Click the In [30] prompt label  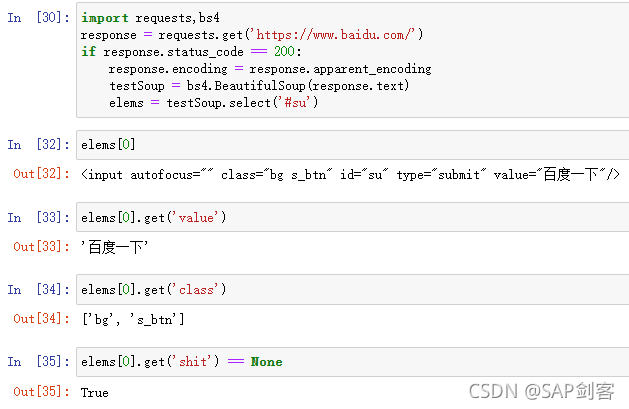click(x=38, y=18)
